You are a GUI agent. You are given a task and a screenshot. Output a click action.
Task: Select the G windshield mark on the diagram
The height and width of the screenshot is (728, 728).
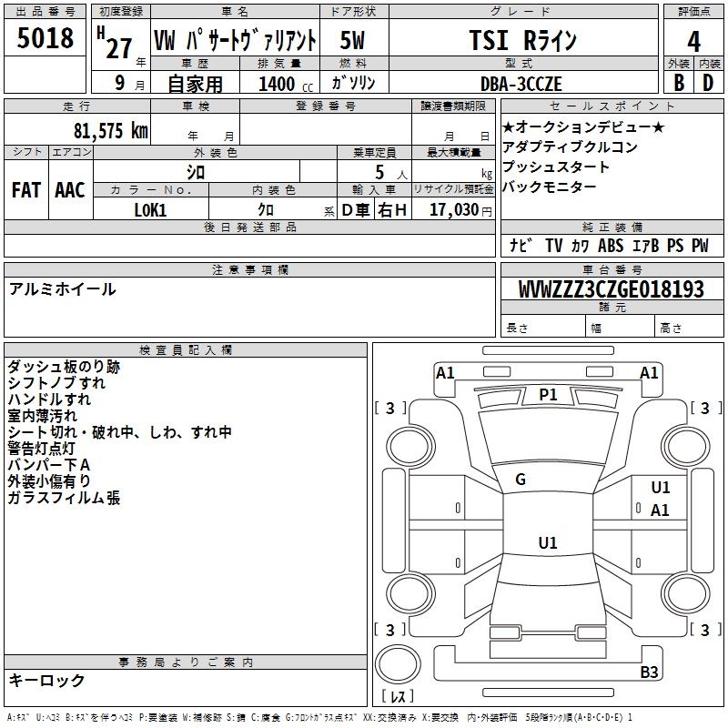pyautogui.click(x=521, y=480)
